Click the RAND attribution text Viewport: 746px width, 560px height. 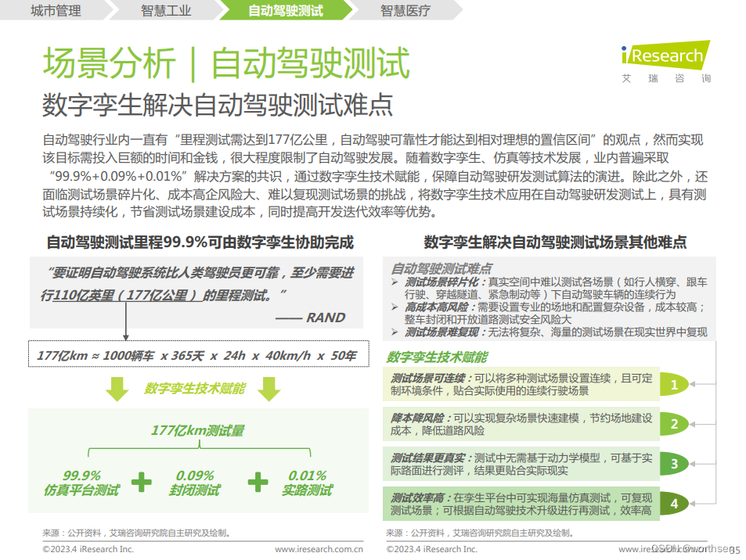(x=311, y=318)
